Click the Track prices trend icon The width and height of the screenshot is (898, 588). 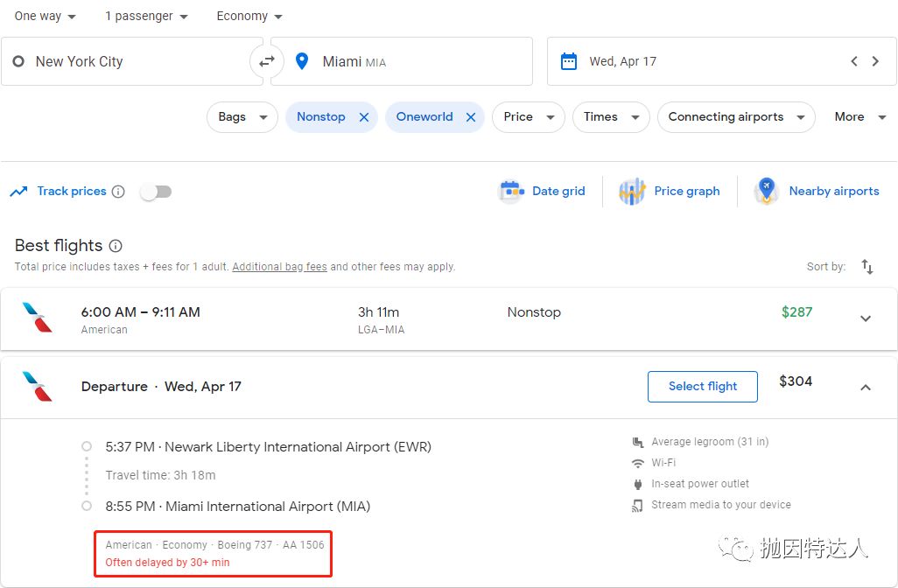click(19, 192)
